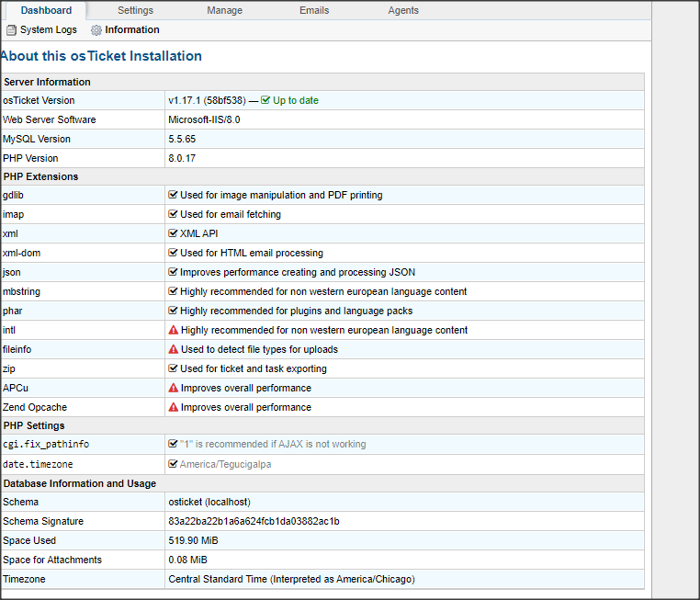
Task: Switch to the Settings tab
Action: tap(135, 10)
